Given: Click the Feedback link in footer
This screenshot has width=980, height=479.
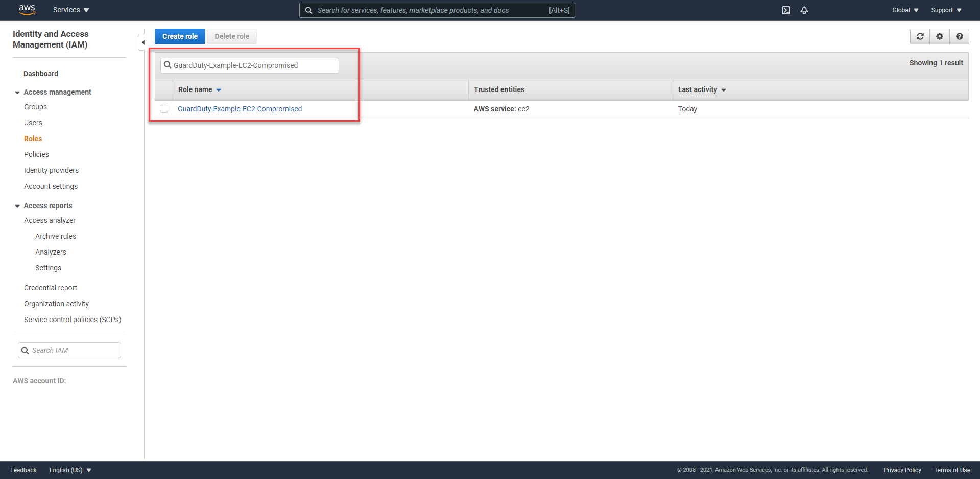Looking at the screenshot, I should pyautogui.click(x=23, y=470).
